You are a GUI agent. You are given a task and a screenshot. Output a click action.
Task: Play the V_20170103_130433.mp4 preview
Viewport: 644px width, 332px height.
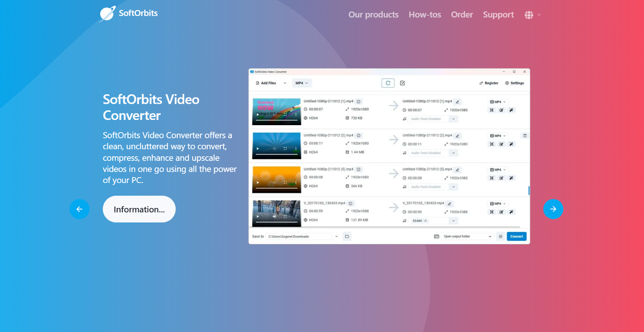(x=258, y=217)
